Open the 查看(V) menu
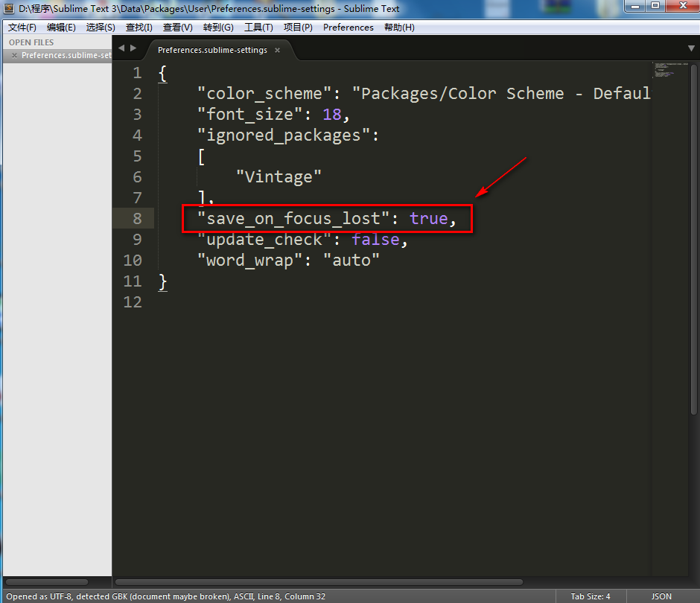Screen dimensions: 700x603 pyautogui.click(x=177, y=28)
